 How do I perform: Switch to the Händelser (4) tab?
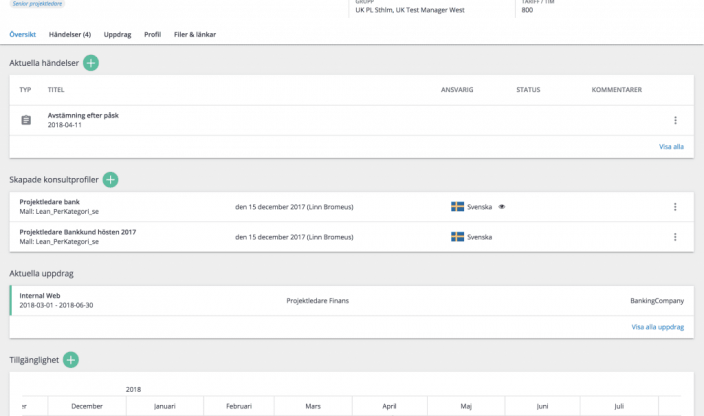70,34
